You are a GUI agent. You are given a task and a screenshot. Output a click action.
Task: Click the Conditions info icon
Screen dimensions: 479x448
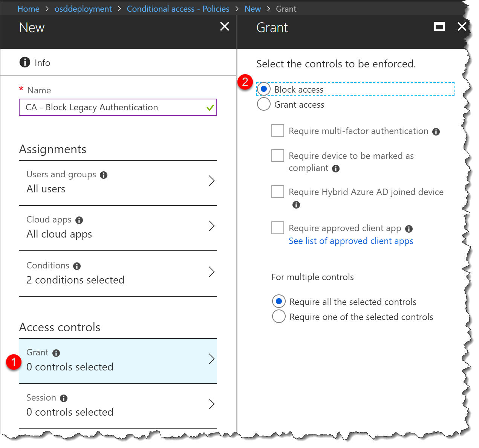(x=77, y=265)
